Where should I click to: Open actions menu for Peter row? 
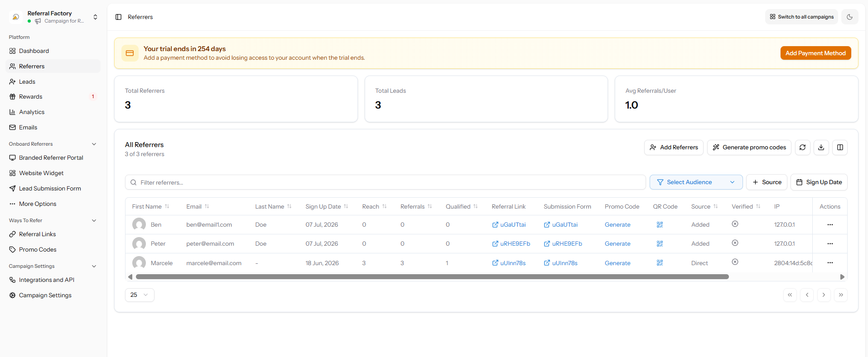830,243
